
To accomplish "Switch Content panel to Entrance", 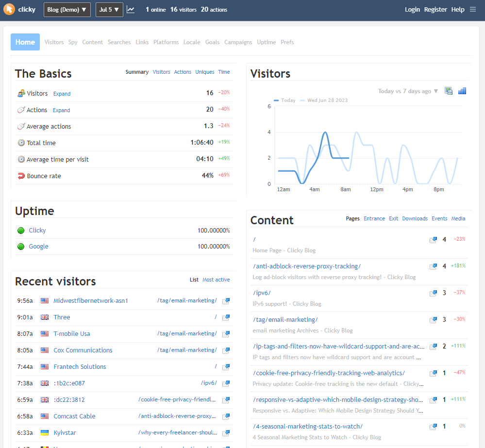I will [x=374, y=218].
